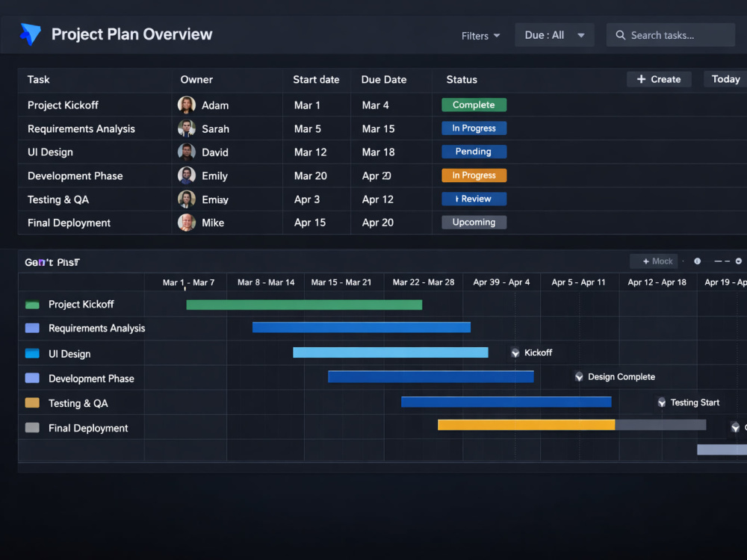Select Project Kickoff task in table
Screen dimensions: 747x560
point(63,105)
